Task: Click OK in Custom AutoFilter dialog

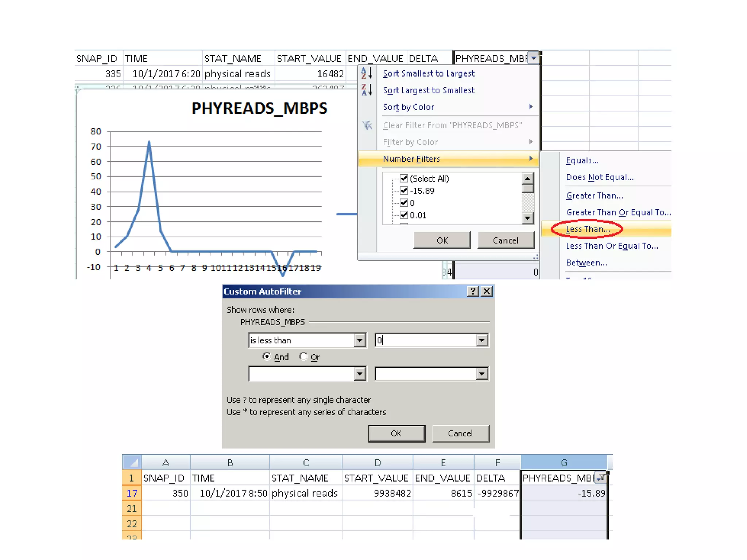Action: [x=396, y=433]
